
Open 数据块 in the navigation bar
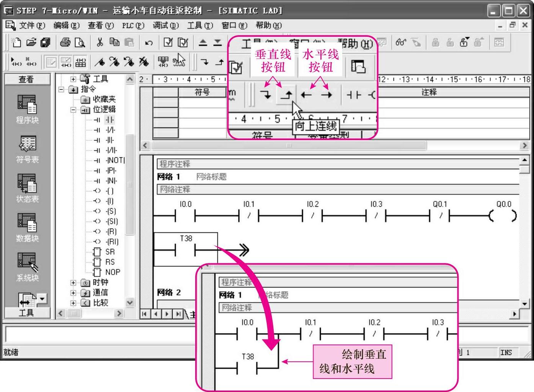27,228
